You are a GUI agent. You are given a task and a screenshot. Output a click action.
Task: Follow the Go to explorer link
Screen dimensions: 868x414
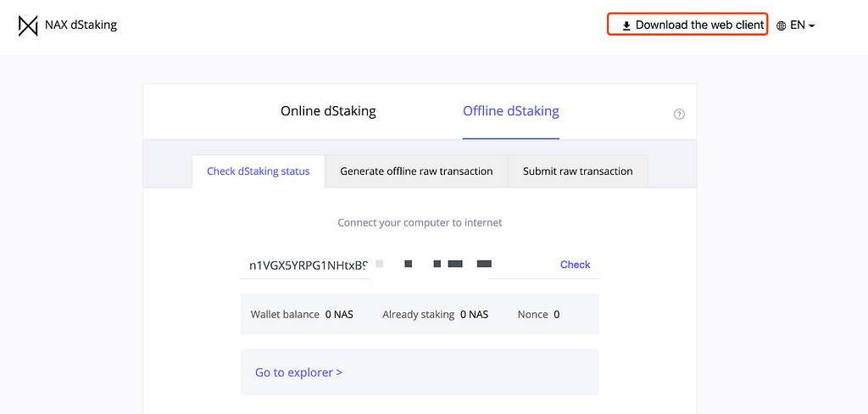(x=299, y=372)
